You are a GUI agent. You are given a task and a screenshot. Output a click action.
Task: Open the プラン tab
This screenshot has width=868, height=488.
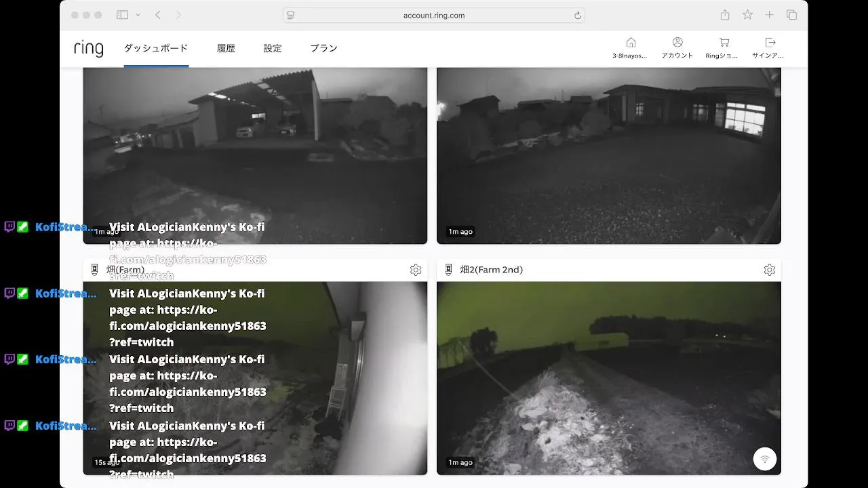(323, 48)
